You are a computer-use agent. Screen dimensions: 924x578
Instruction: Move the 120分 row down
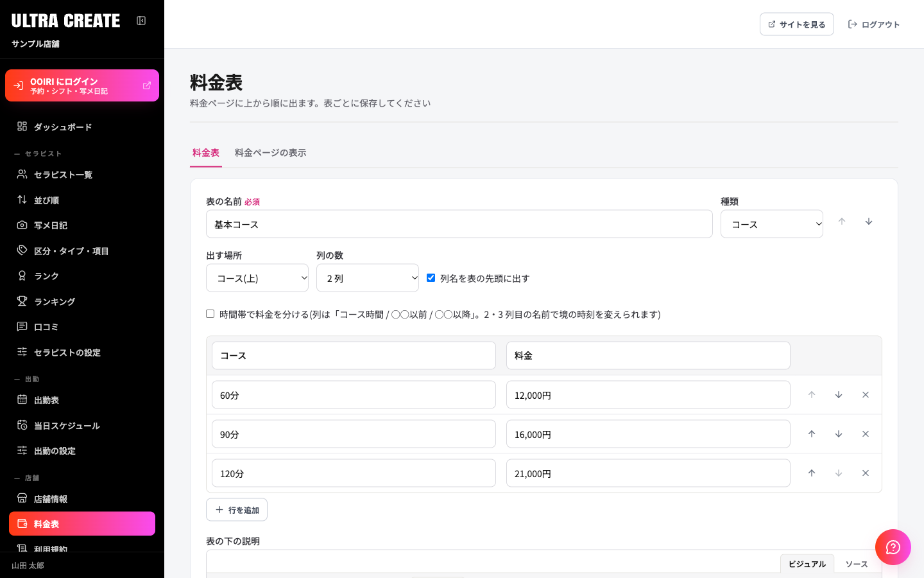click(x=839, y=473)
